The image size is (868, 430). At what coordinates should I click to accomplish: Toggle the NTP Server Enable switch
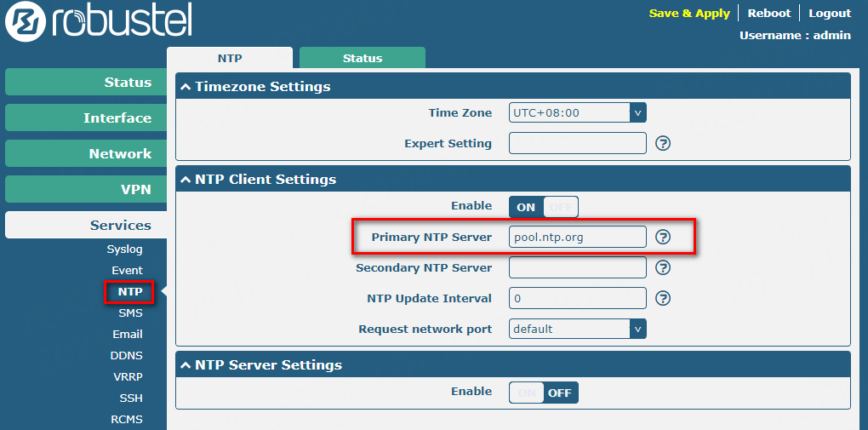pos(543,393)
